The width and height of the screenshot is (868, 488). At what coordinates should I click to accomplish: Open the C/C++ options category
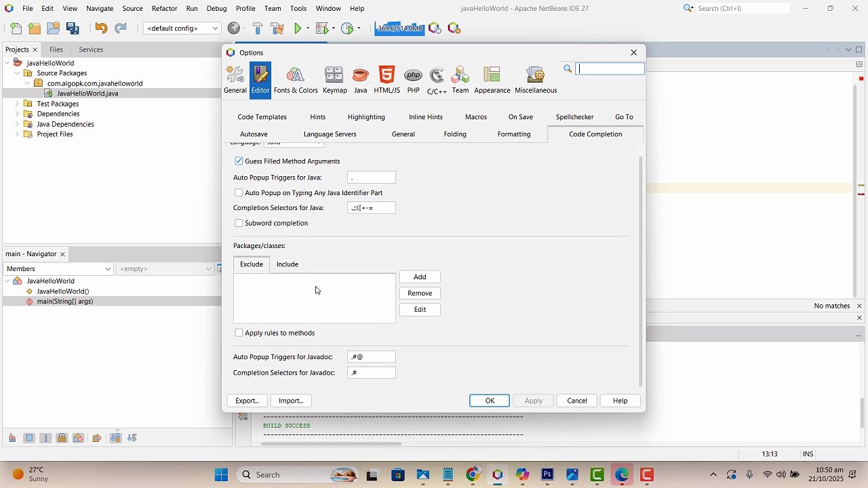[437, 80]
